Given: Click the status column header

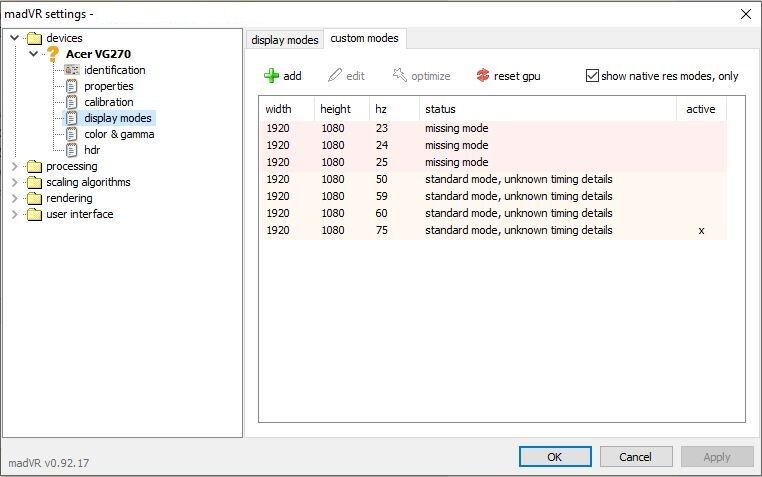Looking at the screenshot, I should pyautogui.click(x=548, y=109).
